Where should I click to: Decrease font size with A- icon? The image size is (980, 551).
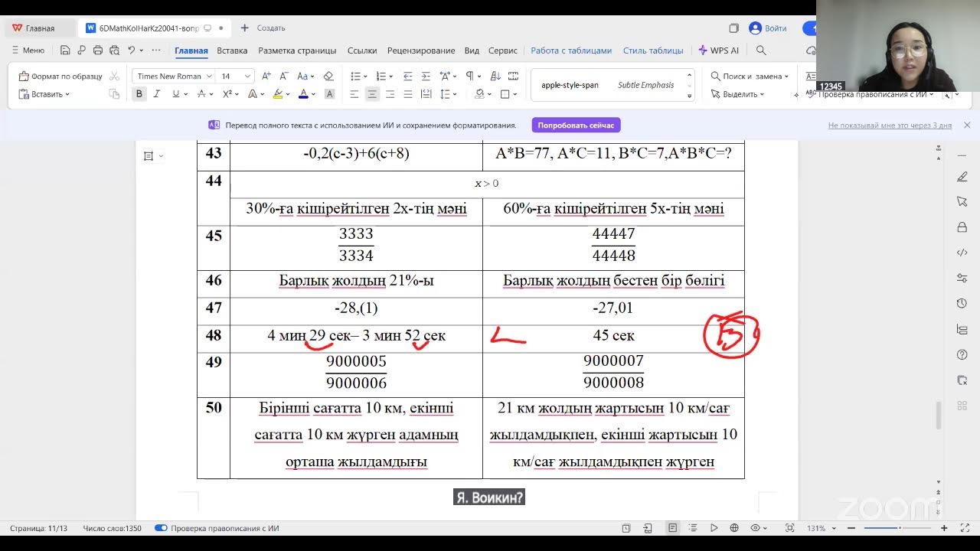pos(283,77)
